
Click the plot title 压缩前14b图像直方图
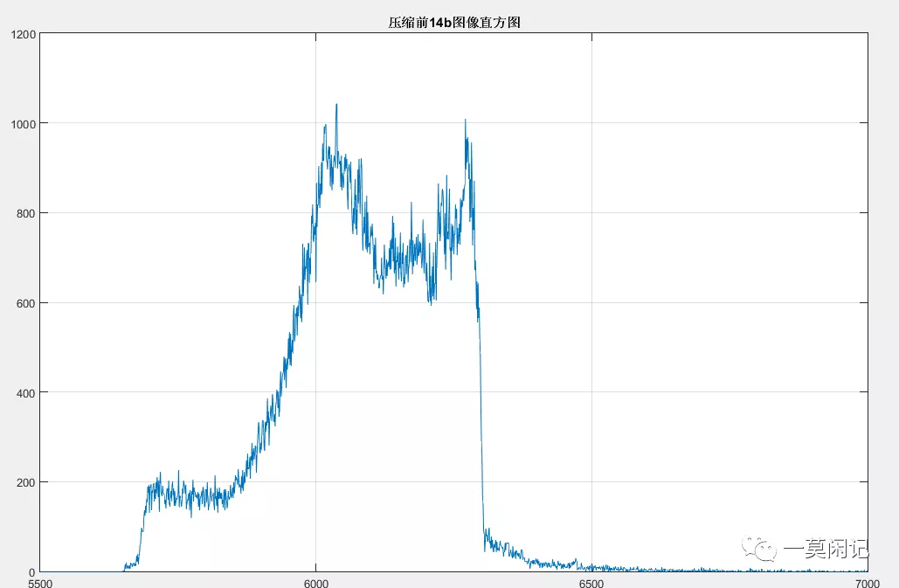(454, 23)
